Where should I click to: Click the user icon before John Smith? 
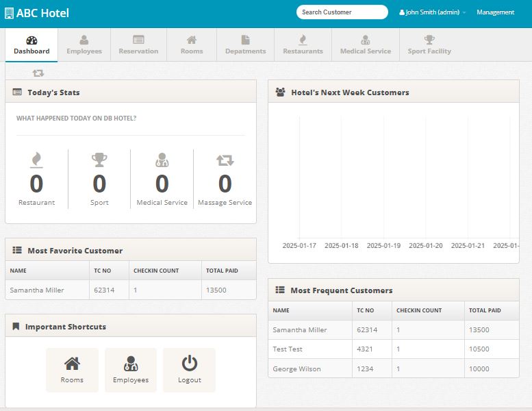(x=402, y=12)
